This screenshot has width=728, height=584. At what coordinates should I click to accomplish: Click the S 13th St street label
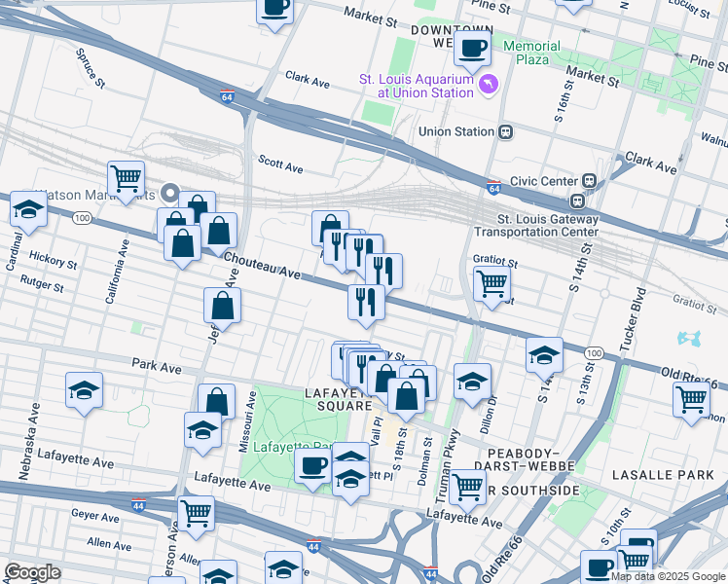coord(585,383)
